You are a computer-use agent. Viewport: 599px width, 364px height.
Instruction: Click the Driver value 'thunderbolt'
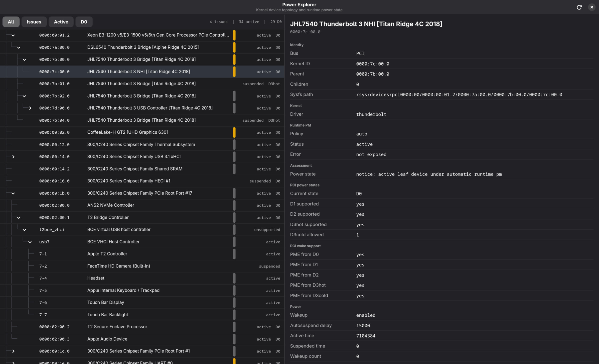click(371, 114)
